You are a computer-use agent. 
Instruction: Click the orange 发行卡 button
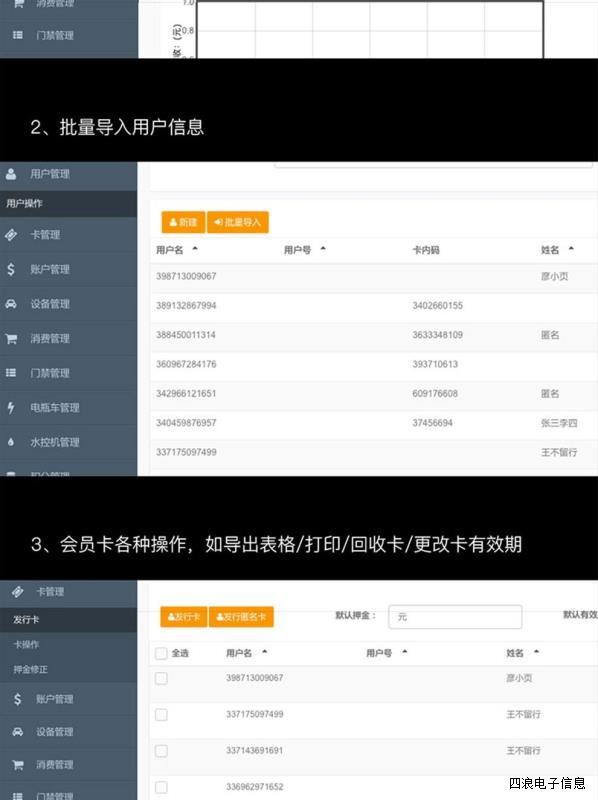tap(184, 617)
